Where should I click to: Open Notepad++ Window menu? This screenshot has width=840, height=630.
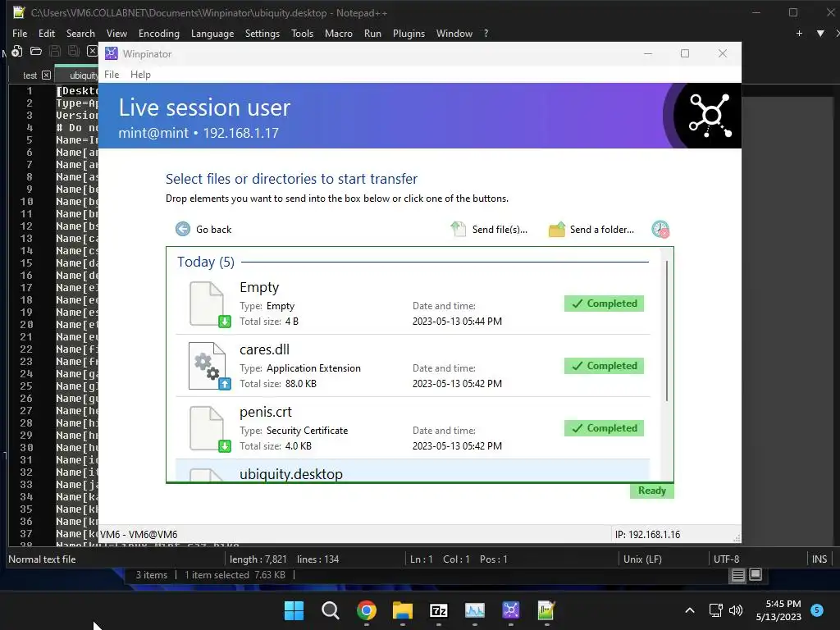[x=454, y=33]
